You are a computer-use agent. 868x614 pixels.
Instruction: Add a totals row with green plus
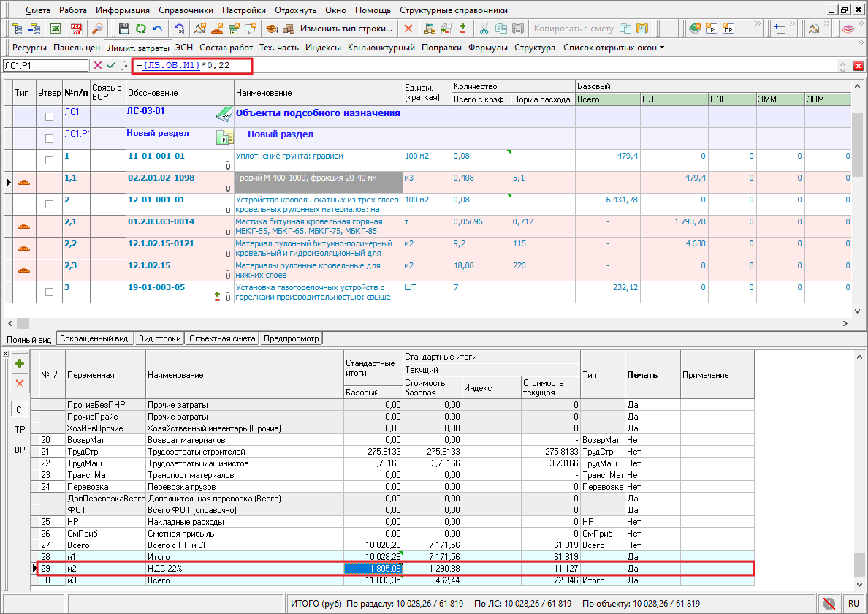(x=20, y=363)
